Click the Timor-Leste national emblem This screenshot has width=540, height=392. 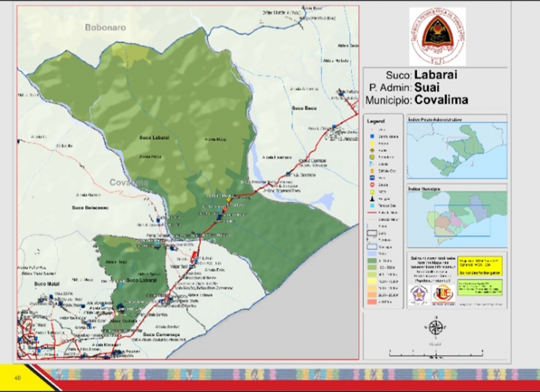pos(437,36)
